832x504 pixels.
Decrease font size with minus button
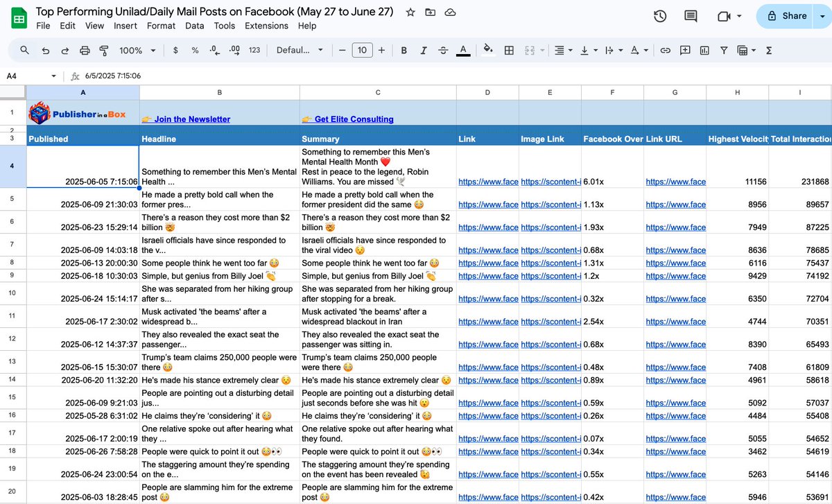click(342, 50)
